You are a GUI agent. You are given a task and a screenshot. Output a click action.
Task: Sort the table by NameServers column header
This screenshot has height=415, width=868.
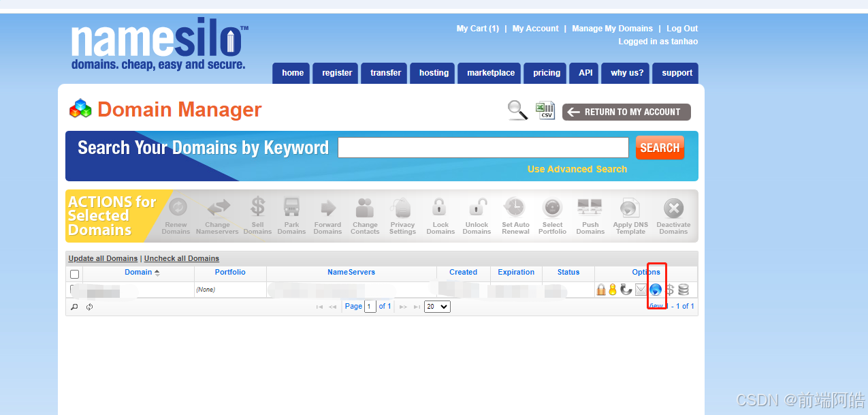(351, 272)
